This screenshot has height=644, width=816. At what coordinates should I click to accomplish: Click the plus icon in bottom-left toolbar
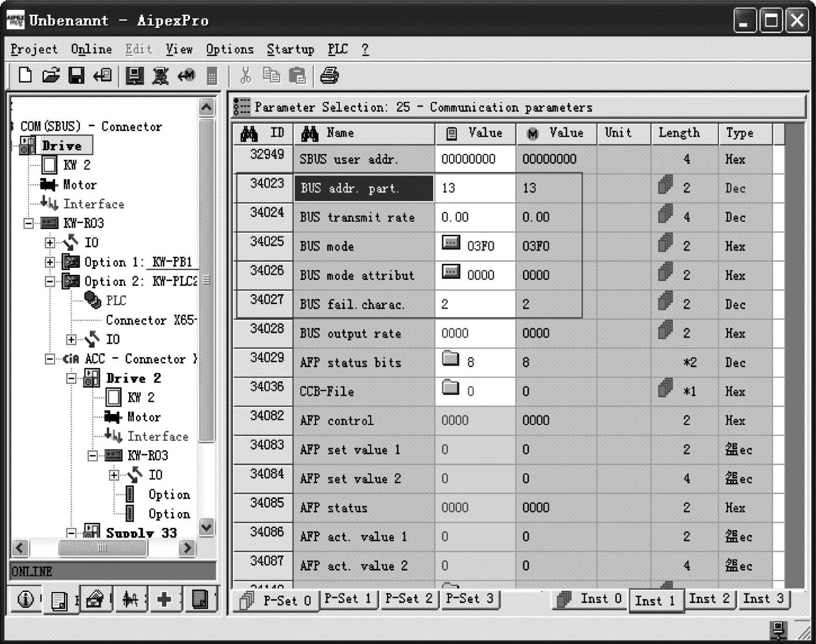164,599
